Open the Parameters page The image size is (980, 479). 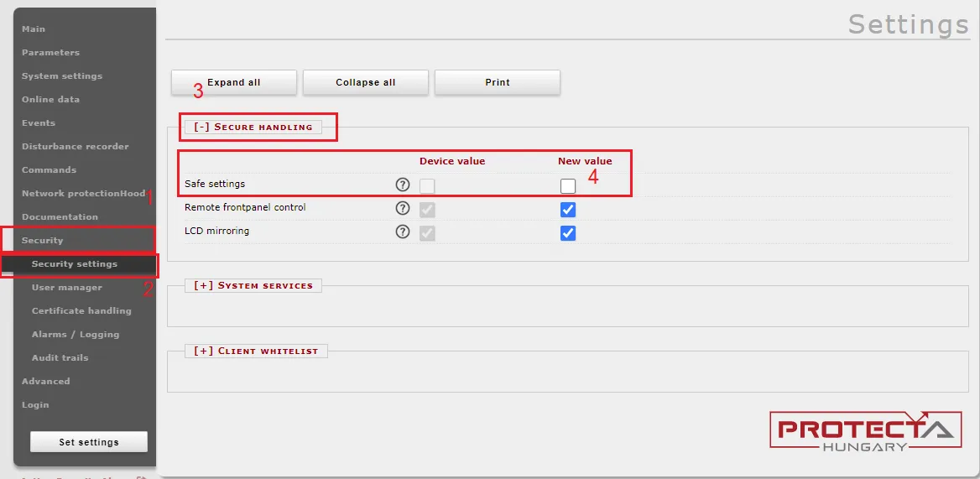tap(50, 53)
